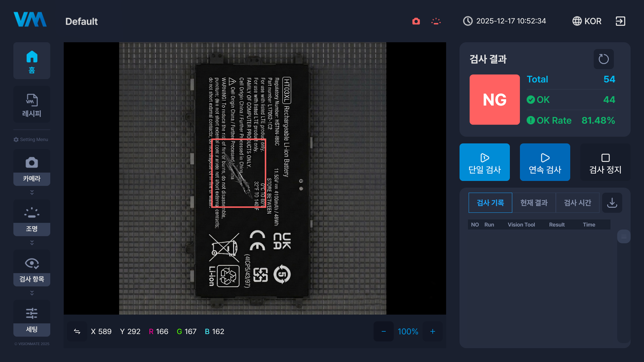Screen dimensions: 644x362
Task: Switch to the 검사 기록 tab
Action: pos(490,203)
